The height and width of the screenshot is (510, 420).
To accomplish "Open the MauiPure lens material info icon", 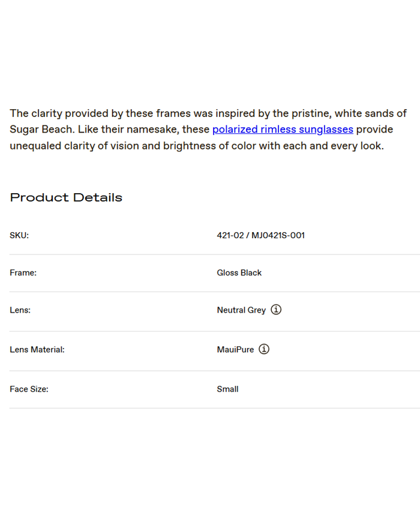I will (264, 349).
